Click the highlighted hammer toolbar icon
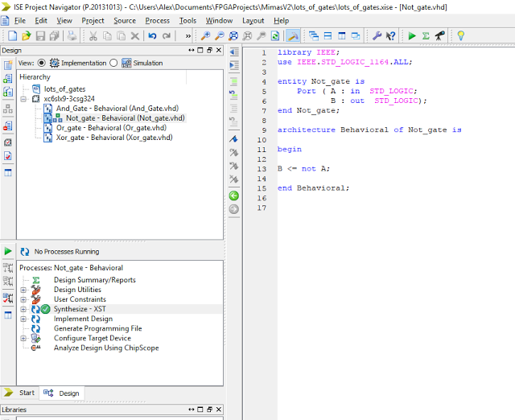515x420 pixels. click(293, 35)
